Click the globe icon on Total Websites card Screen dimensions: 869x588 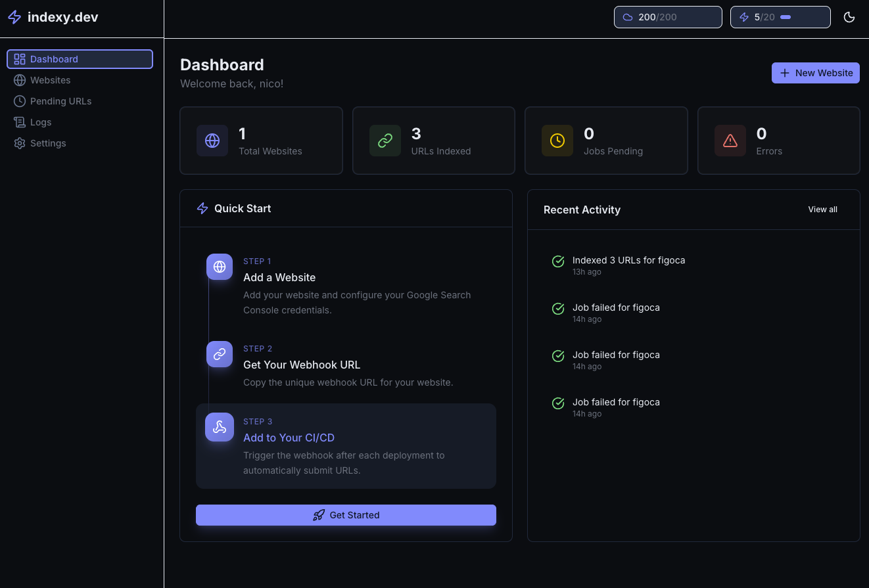tap(212, 141)
